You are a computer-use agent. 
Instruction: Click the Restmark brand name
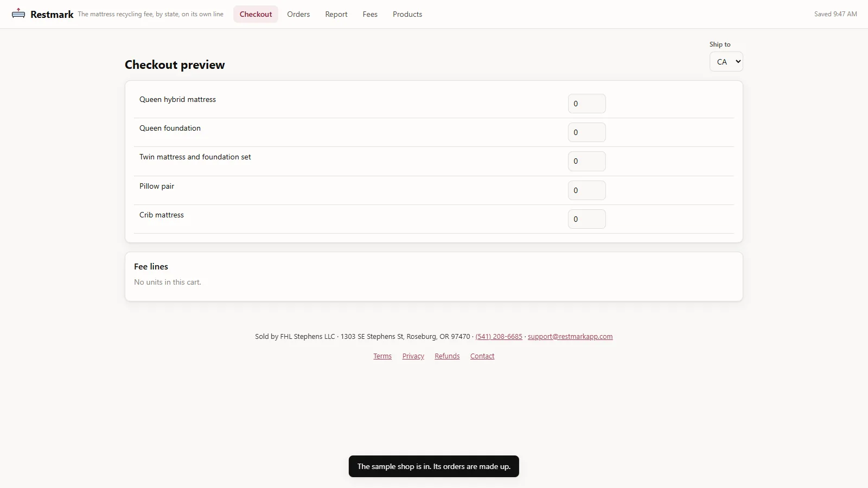click(52, 15)
